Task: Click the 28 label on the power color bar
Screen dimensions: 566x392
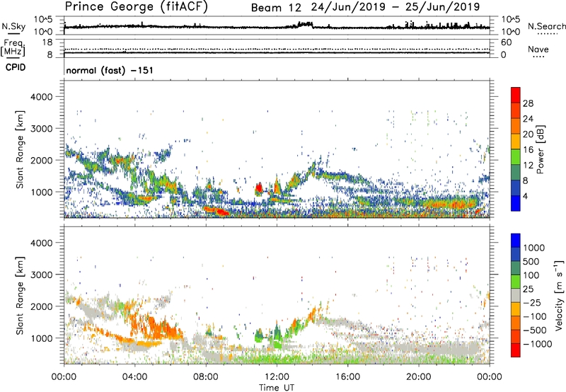Action: [x=528, y=103]
